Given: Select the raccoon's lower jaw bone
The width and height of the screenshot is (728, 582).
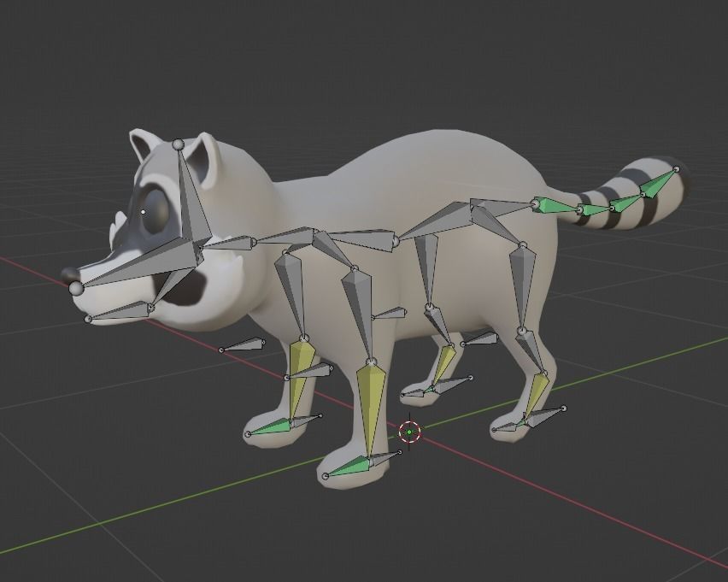Looking at the screenshot, I should pyautogui.click(x=120, y=312).
